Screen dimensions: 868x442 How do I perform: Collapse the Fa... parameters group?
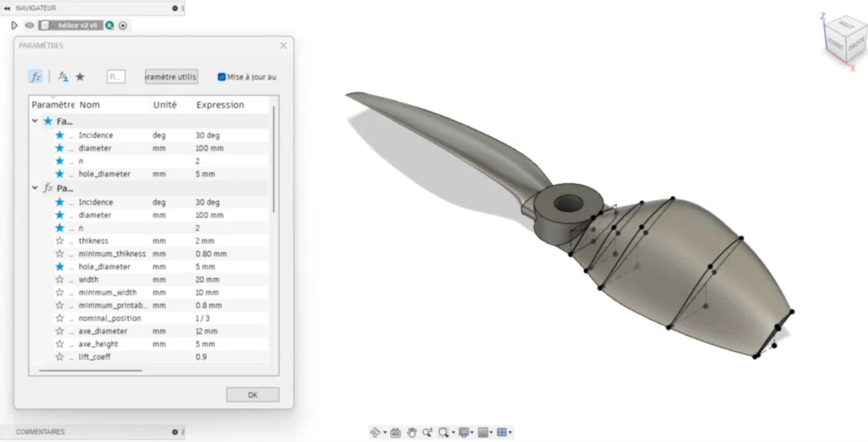[x=34, y=120]
